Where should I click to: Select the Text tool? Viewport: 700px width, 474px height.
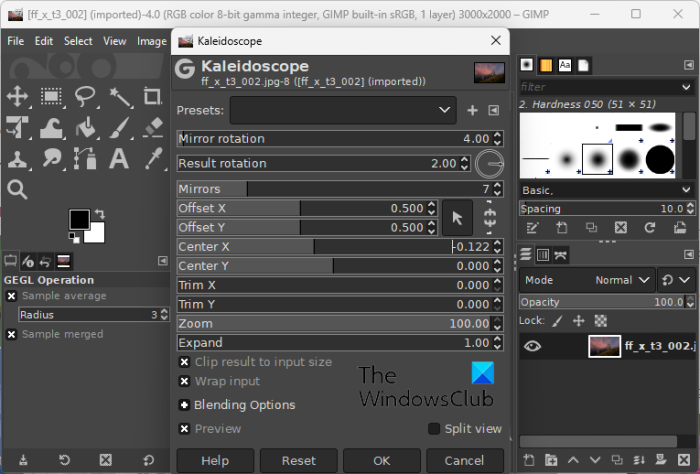pyautogui.click(x=120, y=158)
